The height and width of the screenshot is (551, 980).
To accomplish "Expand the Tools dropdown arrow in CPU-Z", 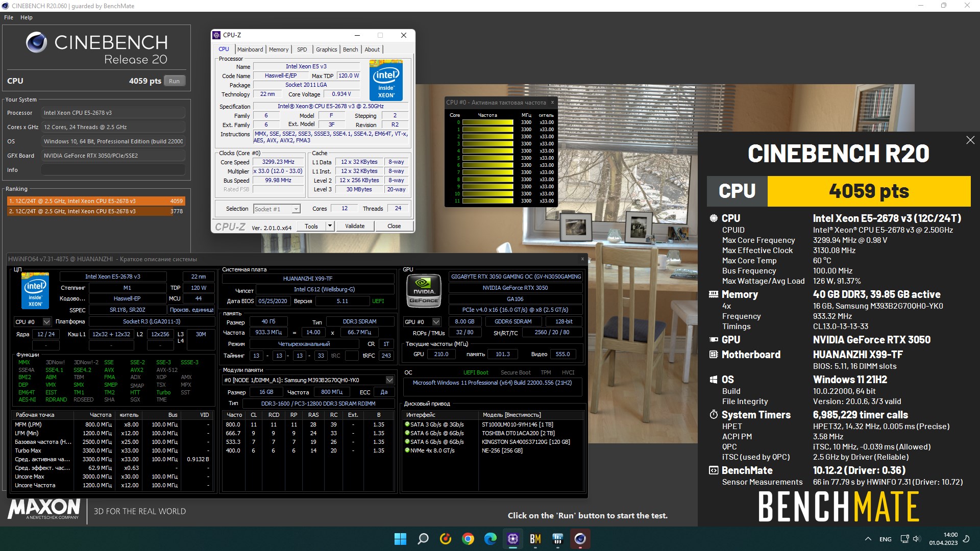I will (330, 226).
